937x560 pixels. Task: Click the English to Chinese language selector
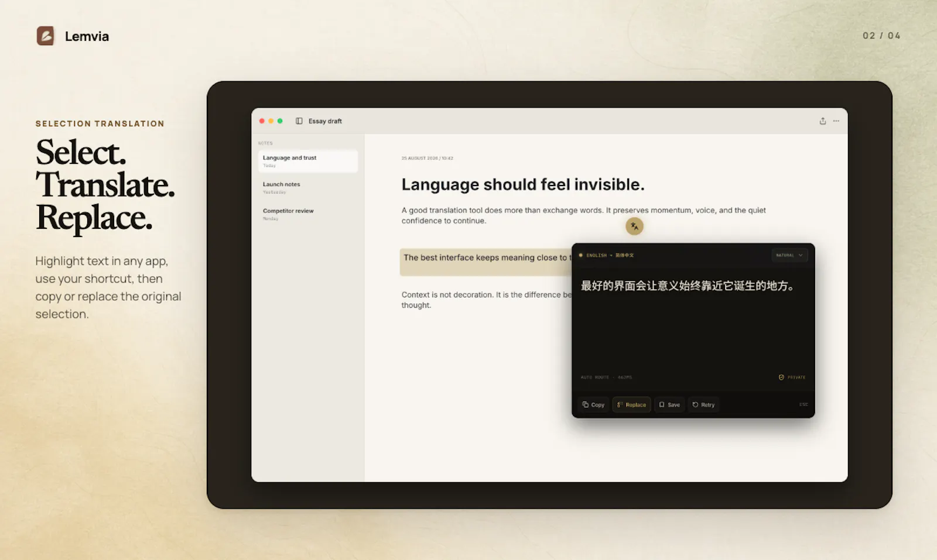coord(607,255)
